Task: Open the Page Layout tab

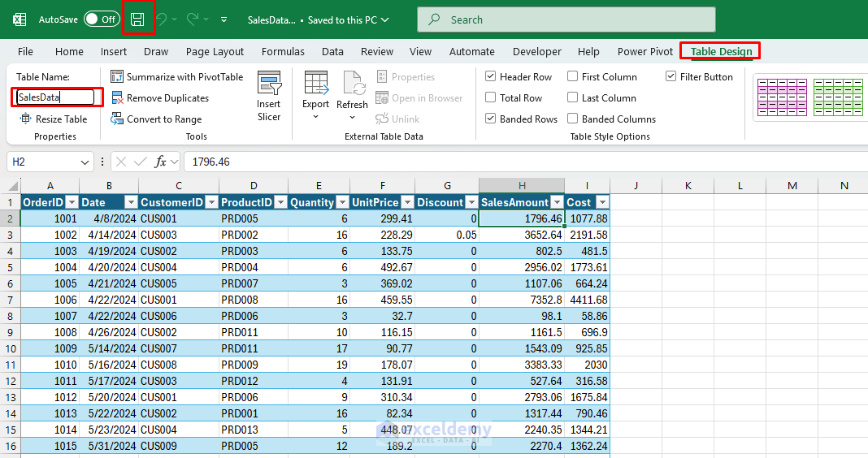Action: [215, 51]
